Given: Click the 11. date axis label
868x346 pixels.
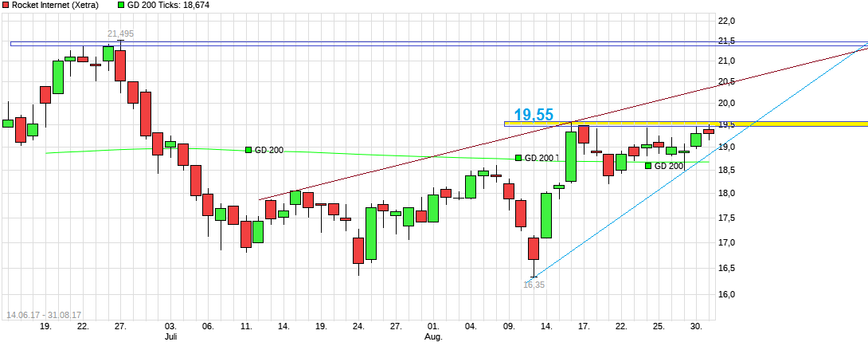Looking at the screenshot, I should (x=246, y=327).
